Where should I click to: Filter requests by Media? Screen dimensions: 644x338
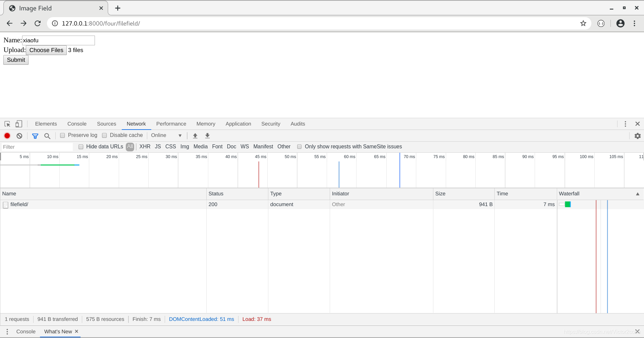(x=201, y=147)
